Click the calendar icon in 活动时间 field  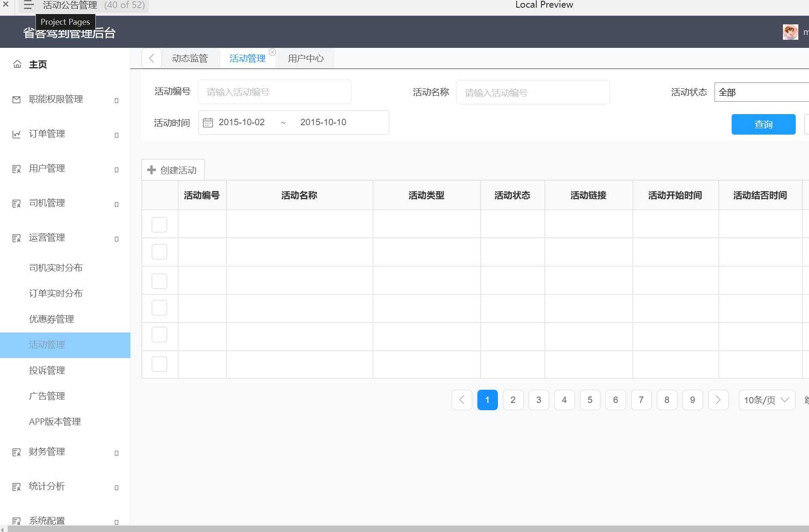208,122
